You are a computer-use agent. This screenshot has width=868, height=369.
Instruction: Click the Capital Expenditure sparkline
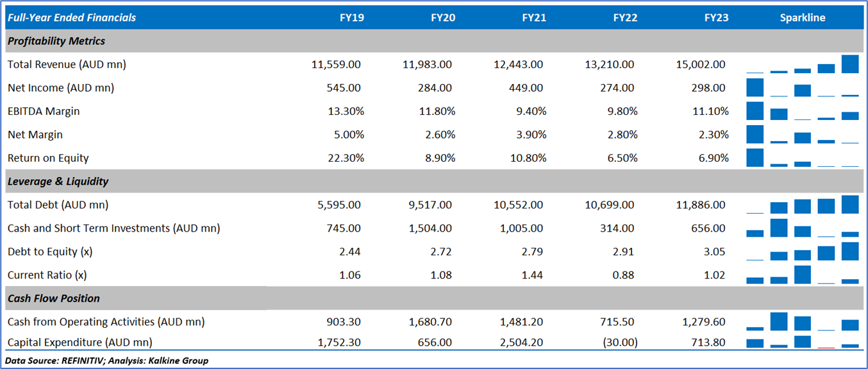(803, 342)
